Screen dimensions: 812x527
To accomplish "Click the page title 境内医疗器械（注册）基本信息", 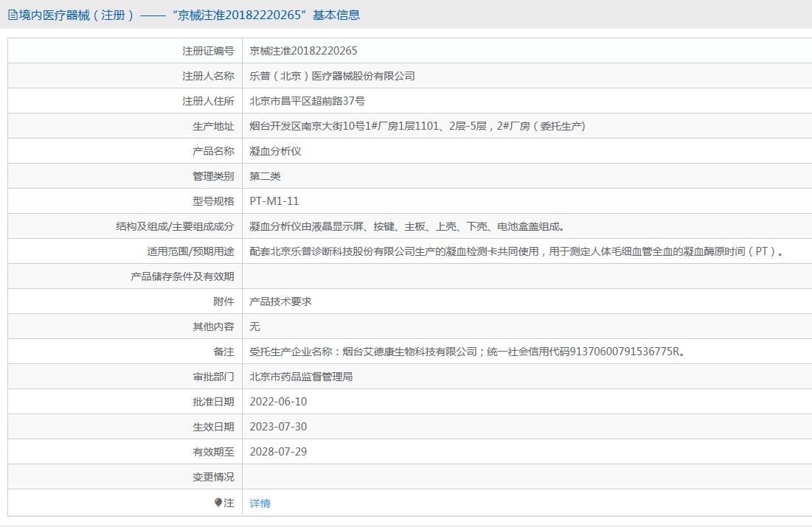I will tap(189, 15).
